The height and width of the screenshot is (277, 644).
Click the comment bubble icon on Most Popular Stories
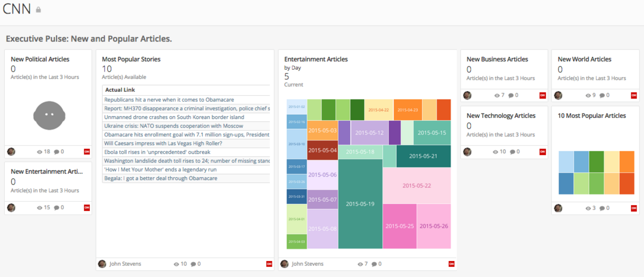tap(193, 264)
